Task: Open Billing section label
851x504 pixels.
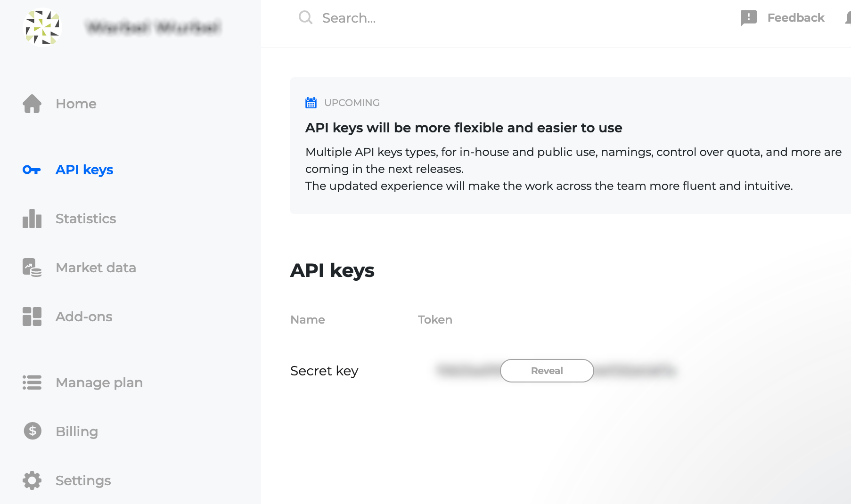Action: (x=77, y=431)
